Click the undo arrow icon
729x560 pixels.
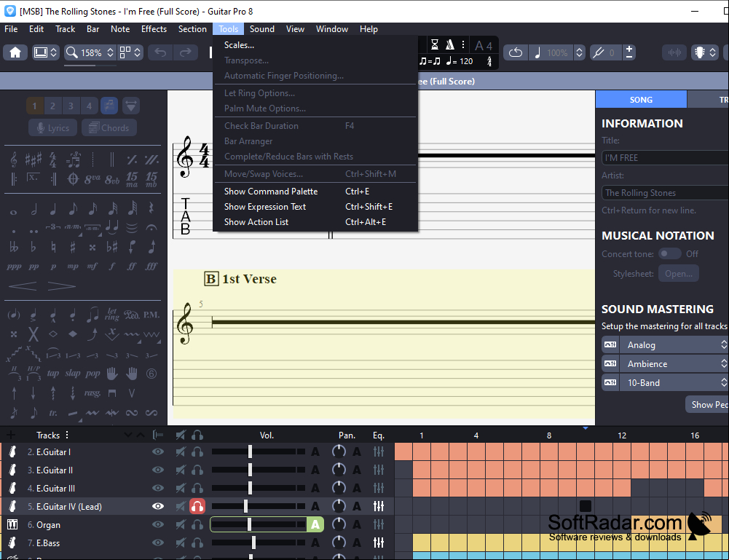(160, 52)
